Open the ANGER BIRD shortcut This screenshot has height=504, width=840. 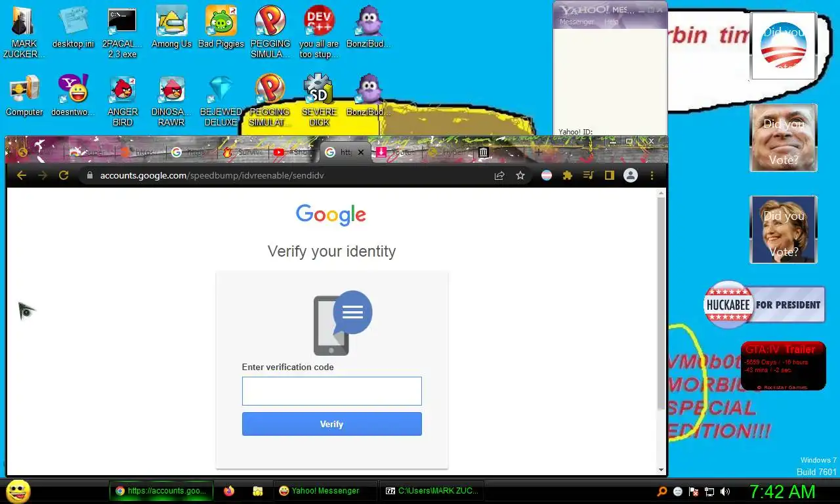coord(122,100)
